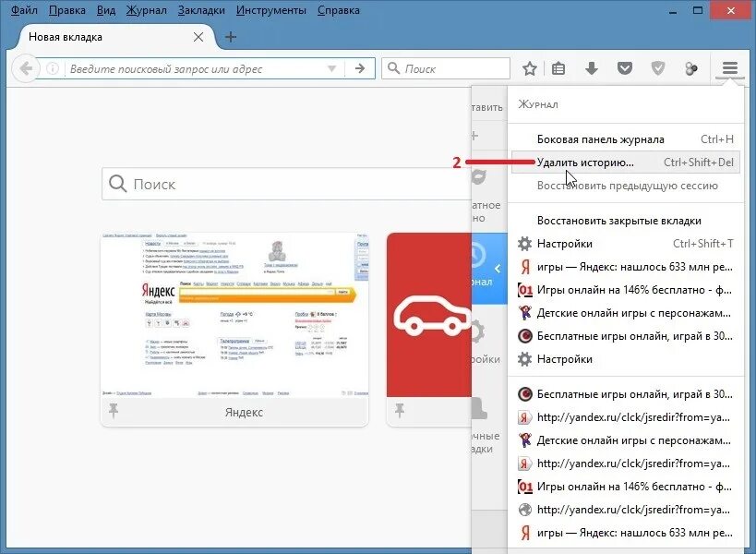Open the Закладки menu
This screenshot has width=756, height=554.
[201, 10]
